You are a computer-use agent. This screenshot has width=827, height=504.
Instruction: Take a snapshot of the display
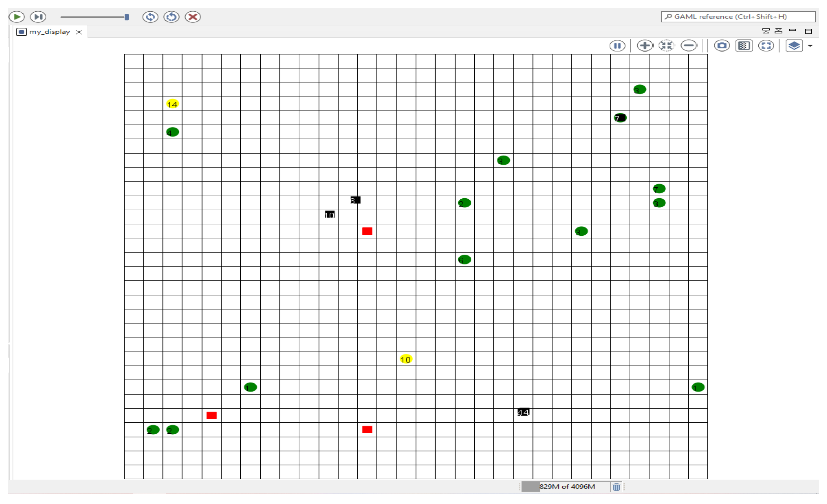coord(722,46)
